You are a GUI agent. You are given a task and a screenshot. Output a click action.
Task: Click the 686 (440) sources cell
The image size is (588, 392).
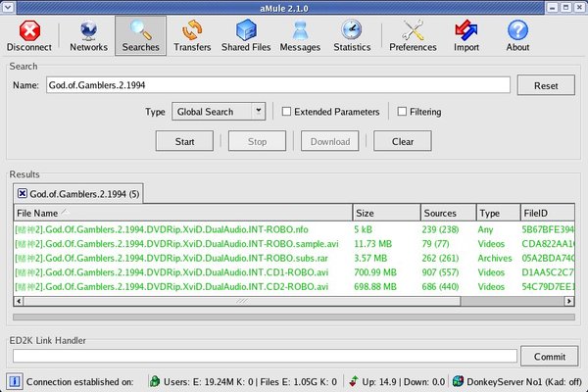pos(440,286)
